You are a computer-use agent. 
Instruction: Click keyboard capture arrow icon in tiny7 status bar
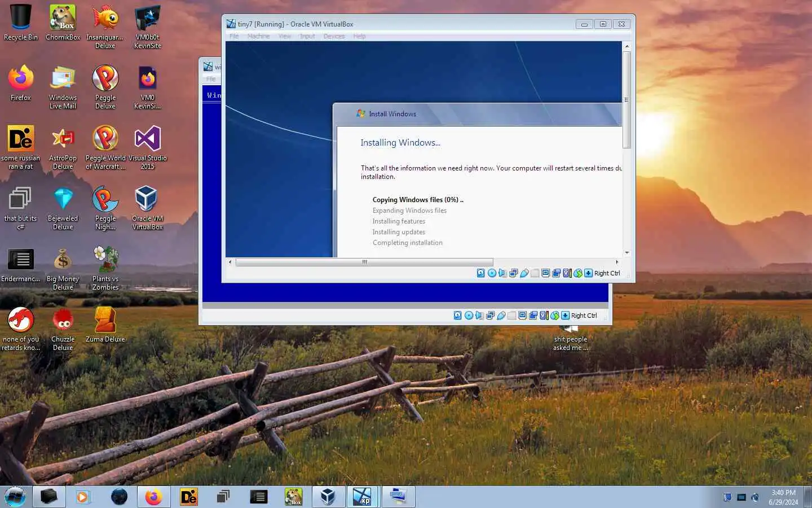[588, 273]
